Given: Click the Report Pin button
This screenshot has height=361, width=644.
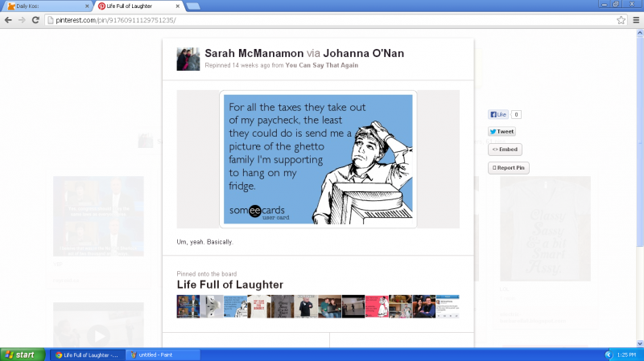Looking at the screenshot, I should coord(509,167).
